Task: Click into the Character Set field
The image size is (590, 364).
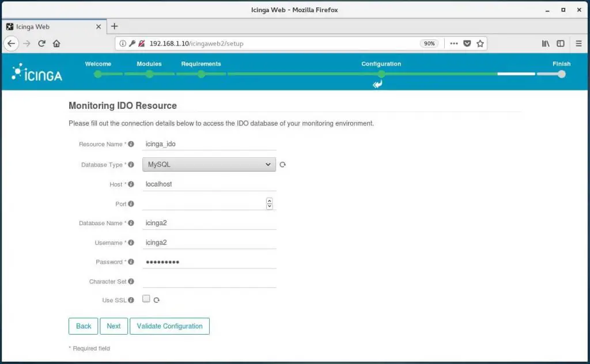Action: point(209,281)
